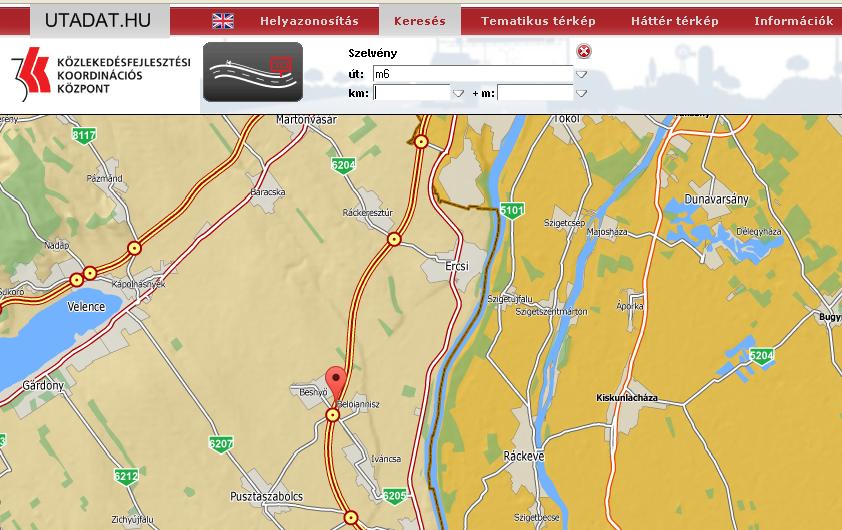Close the Szelvény search panel
The width and height of the screenshot is (842, 530).
584,52
